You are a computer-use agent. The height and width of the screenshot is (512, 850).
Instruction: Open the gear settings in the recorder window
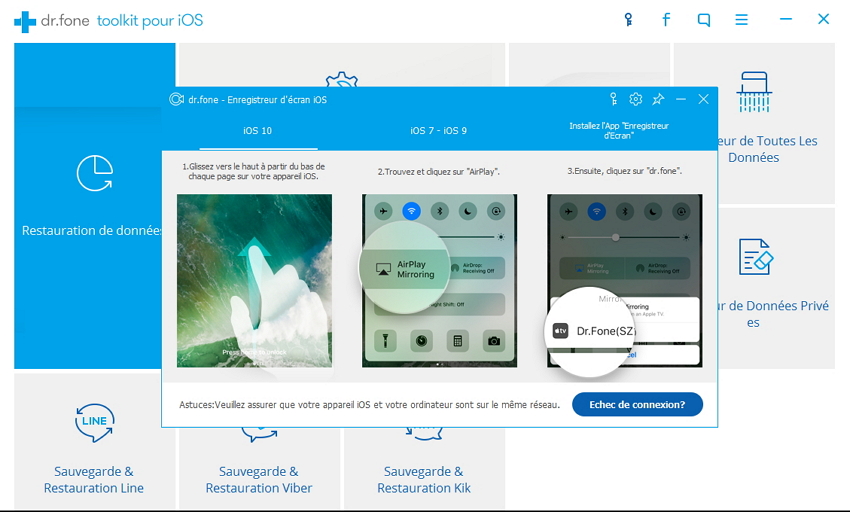pos(635,99)
